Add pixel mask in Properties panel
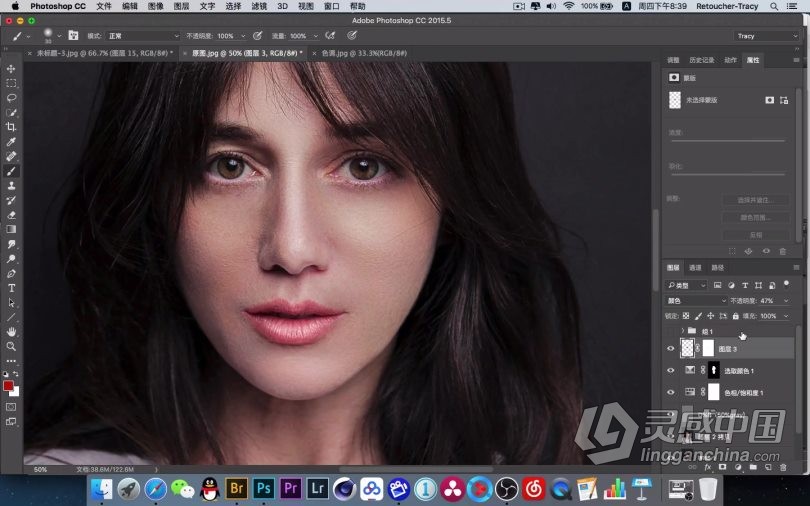The width and height of the screenshot is (810, 506). click(x=770, y=100)
